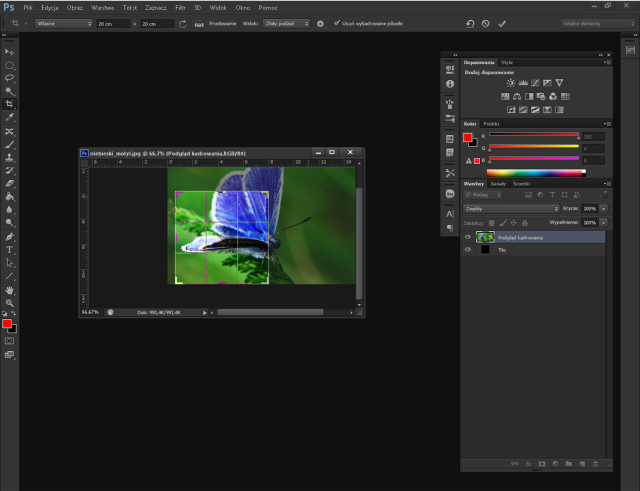The image size is (640, 491).
Task: Select the Line tool
Action: pos(9,276)
